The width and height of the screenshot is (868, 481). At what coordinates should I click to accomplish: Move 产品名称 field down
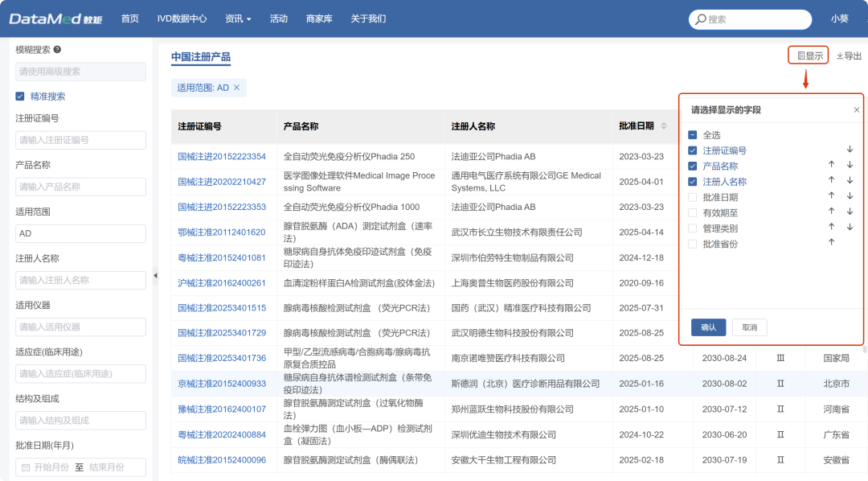[x=850, y=165]
